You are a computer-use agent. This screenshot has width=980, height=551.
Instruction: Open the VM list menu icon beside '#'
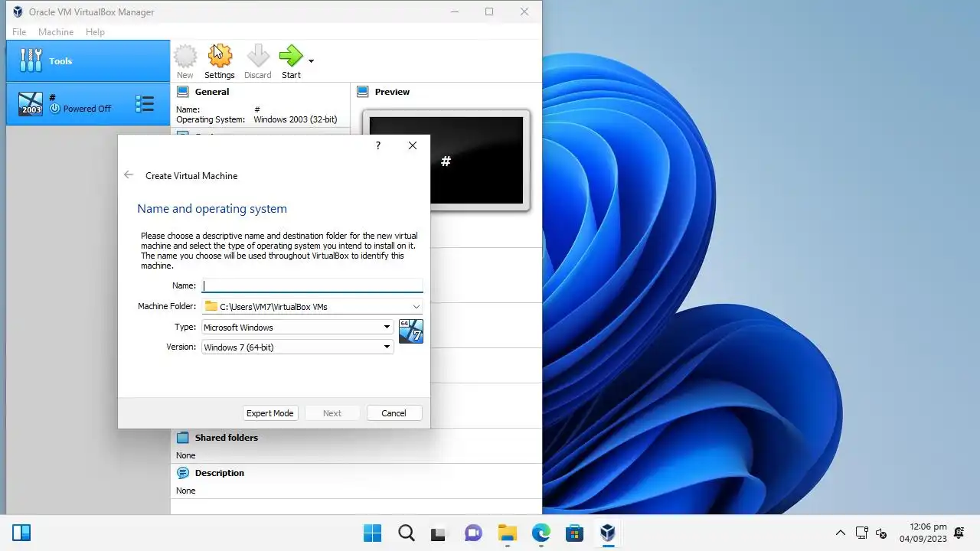pyautogui.click(x=145, y=103)
